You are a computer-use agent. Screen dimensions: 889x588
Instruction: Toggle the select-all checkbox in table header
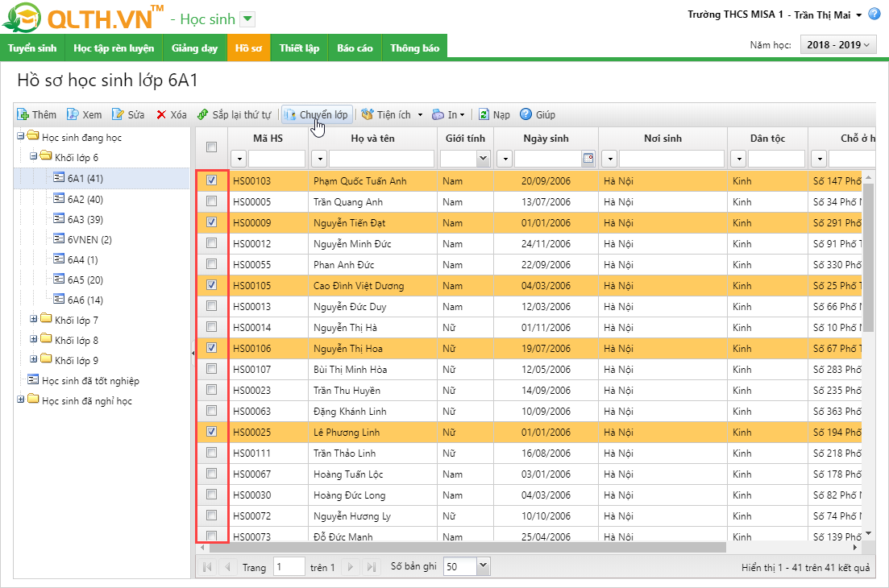click(211, 147)
